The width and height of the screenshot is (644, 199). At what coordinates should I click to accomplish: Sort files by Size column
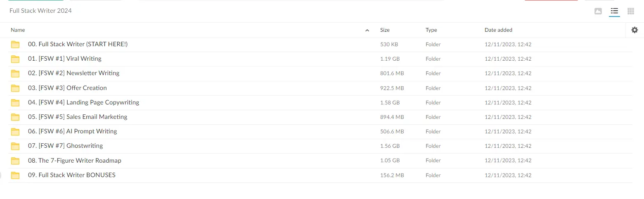click(x=385, y=30)
